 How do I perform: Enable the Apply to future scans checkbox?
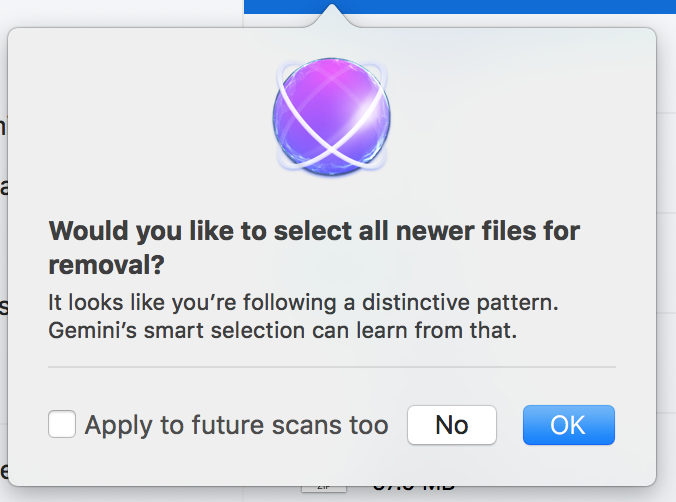[62, 424]
